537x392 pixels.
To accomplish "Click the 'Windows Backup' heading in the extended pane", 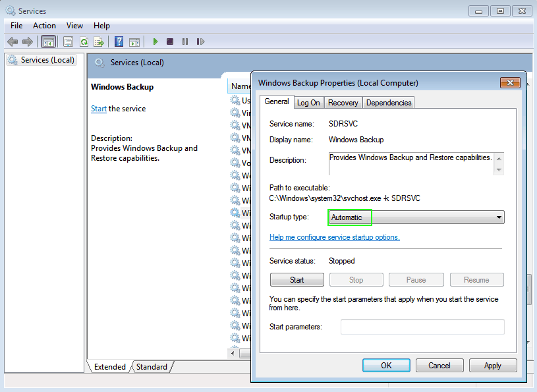I will coord(123,87).
